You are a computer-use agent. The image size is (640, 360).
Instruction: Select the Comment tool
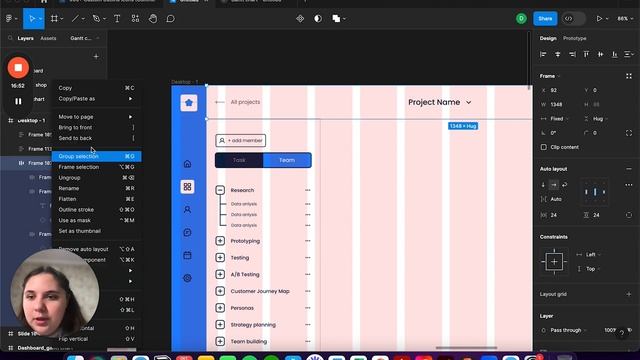(x=171, y=19)
